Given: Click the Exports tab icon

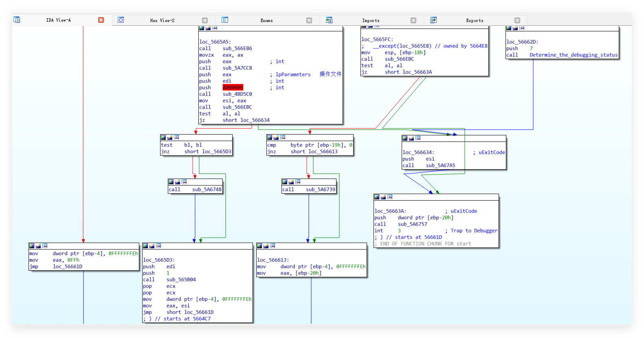Looking at the screenshot, I should (x=433, y=20).
